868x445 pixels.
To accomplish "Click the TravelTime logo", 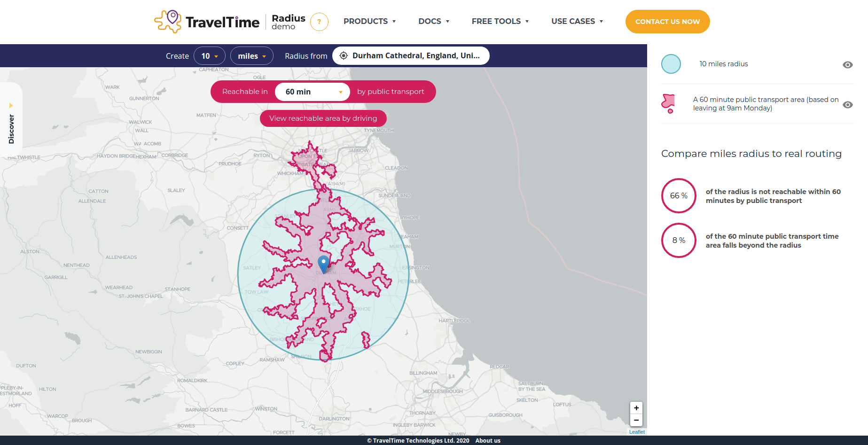I will click(207, 21).
